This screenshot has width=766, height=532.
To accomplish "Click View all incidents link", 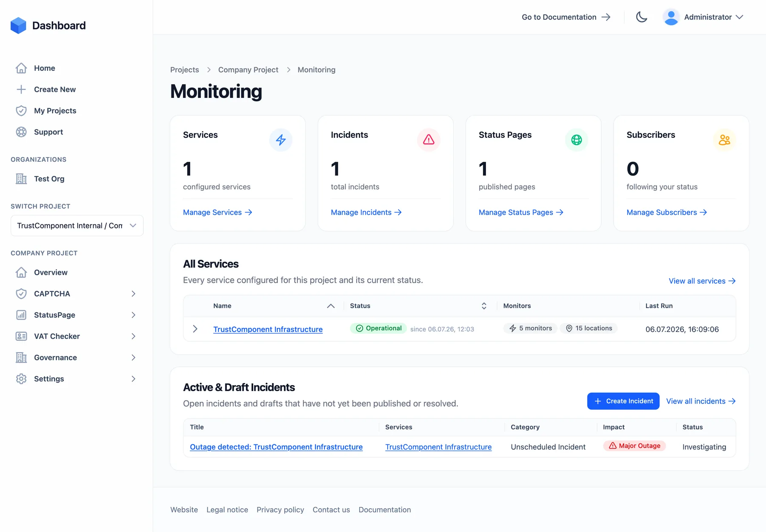I will (x=701, y=401).
